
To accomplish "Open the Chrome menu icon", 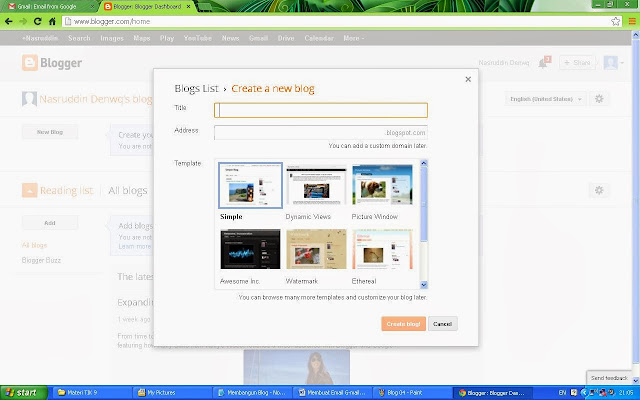I will coord(632,21).
